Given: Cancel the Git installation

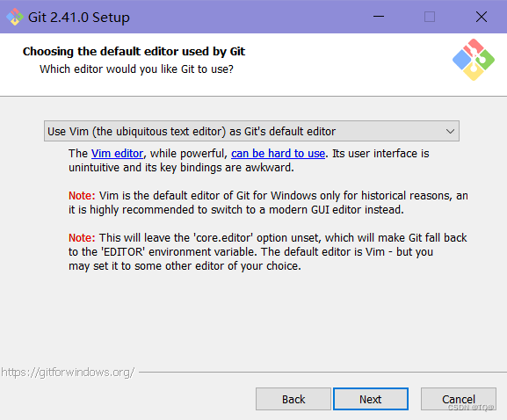Looking at the screenshot, I should tap(459, 399).
